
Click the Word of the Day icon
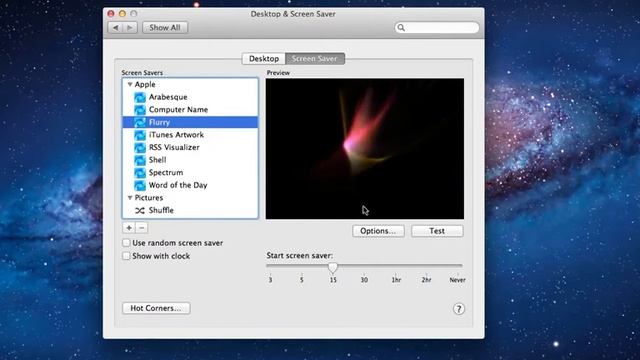pyautogui.click(x=140, y=185)
